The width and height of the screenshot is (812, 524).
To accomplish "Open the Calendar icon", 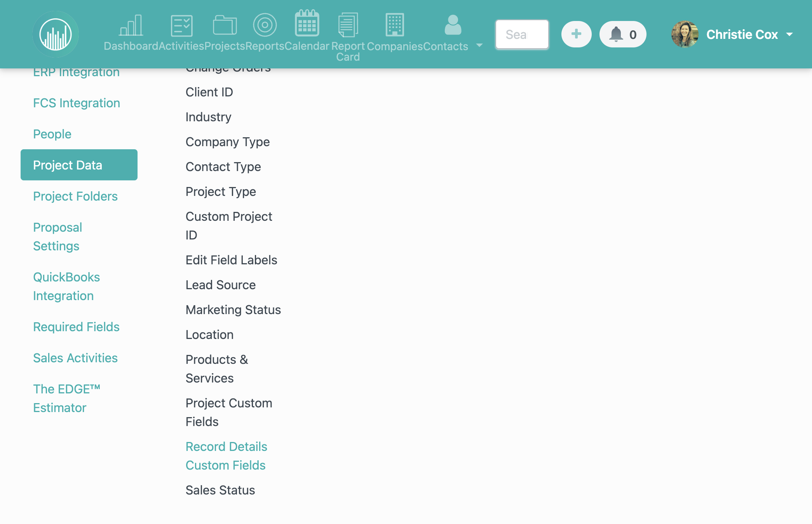I will (307, 23).
